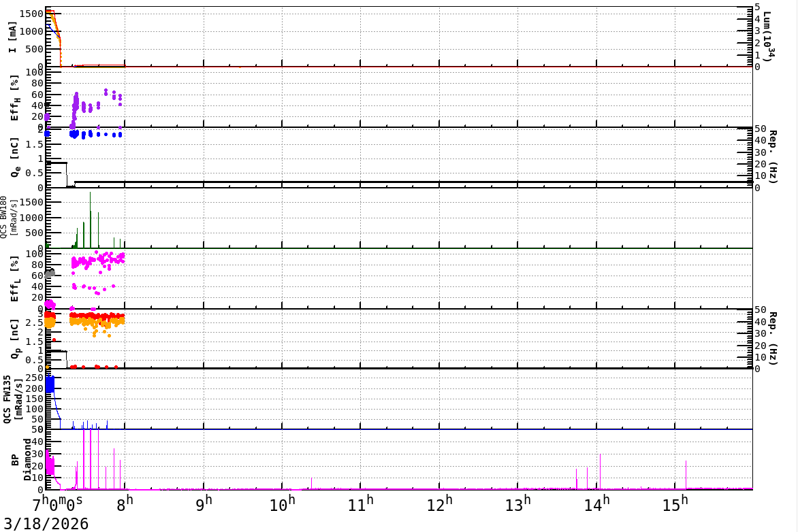The image size is (798, 532).
Task: Click the 7h0m0s start time label
Action: 57,504
